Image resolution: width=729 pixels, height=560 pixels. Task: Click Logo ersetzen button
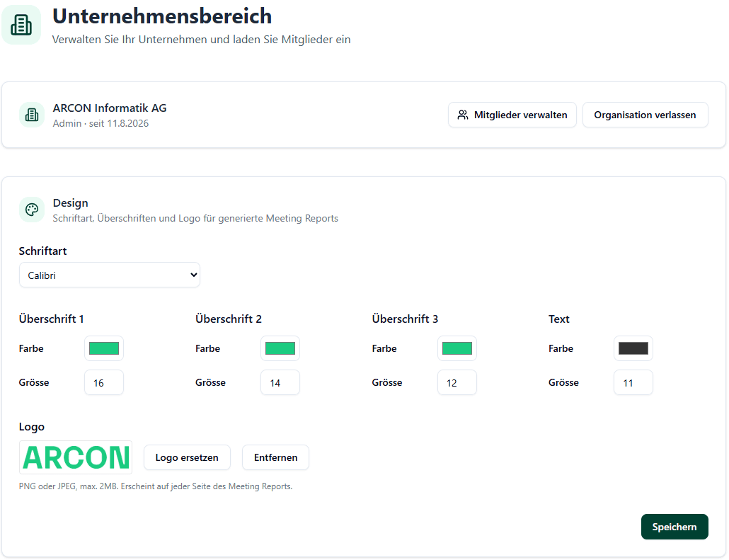tap(187, 457)
